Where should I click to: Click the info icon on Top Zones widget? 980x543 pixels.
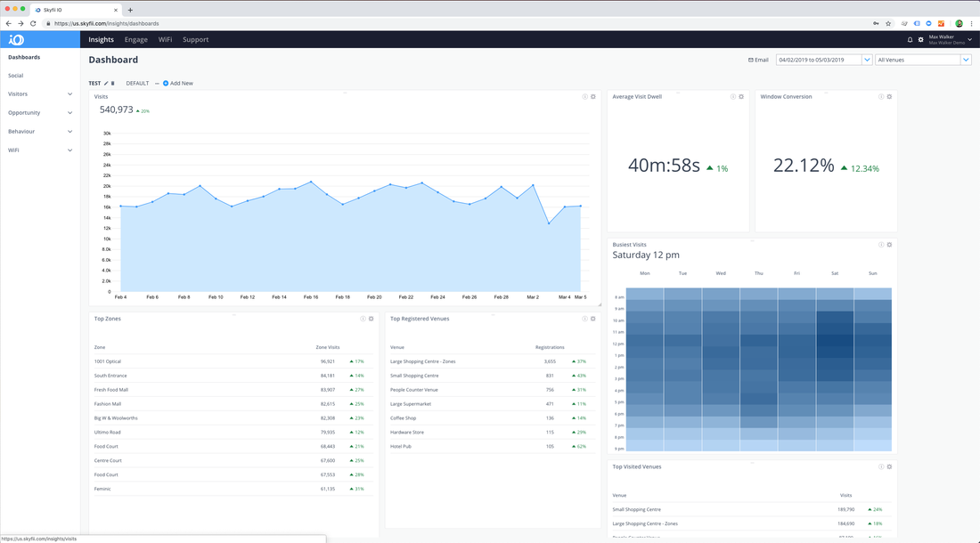click(362, 318)
